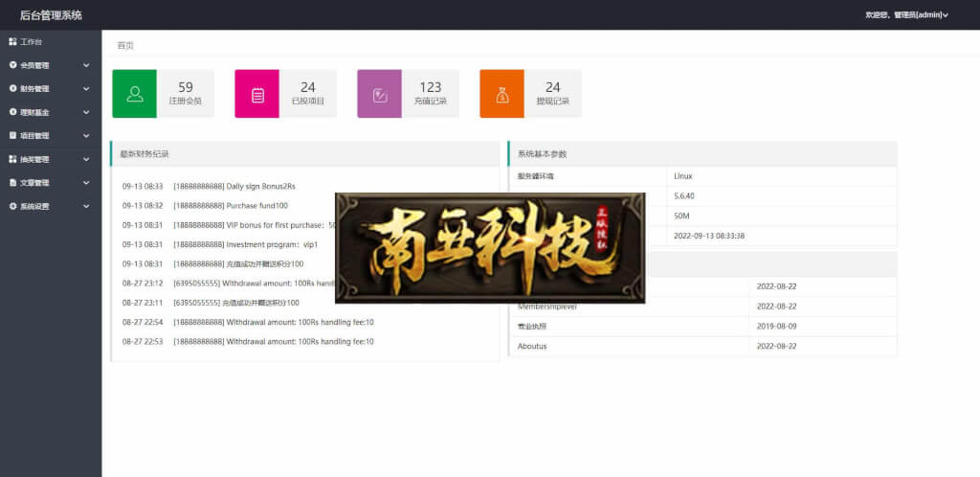Click the date beside Membershiplevel
980x477 pixels.
pos(776,307)
